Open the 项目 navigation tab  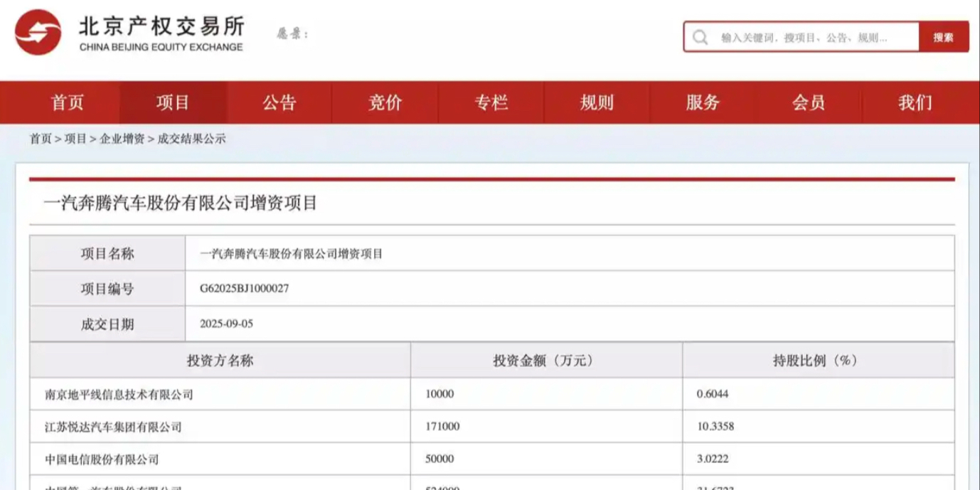(173, 102)
